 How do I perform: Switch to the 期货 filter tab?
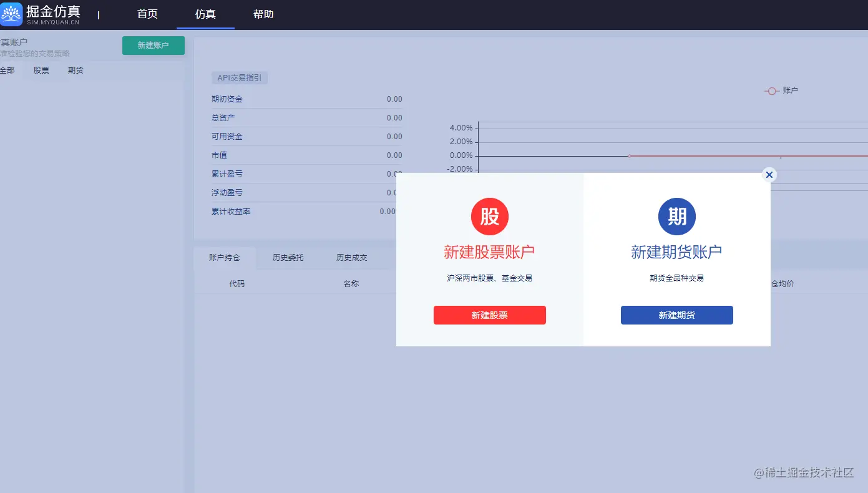pyautogui.click(x=75, y=70)
